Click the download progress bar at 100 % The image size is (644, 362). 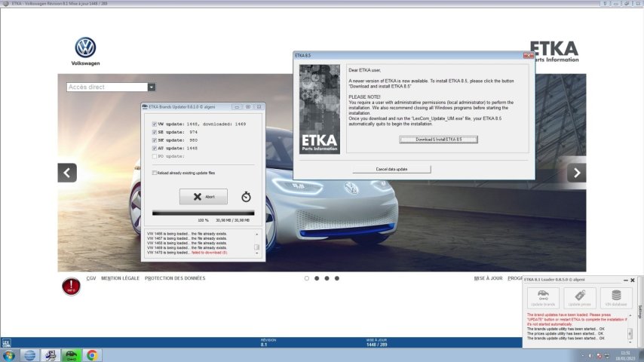pyautogui.click(x=204, y=213)
